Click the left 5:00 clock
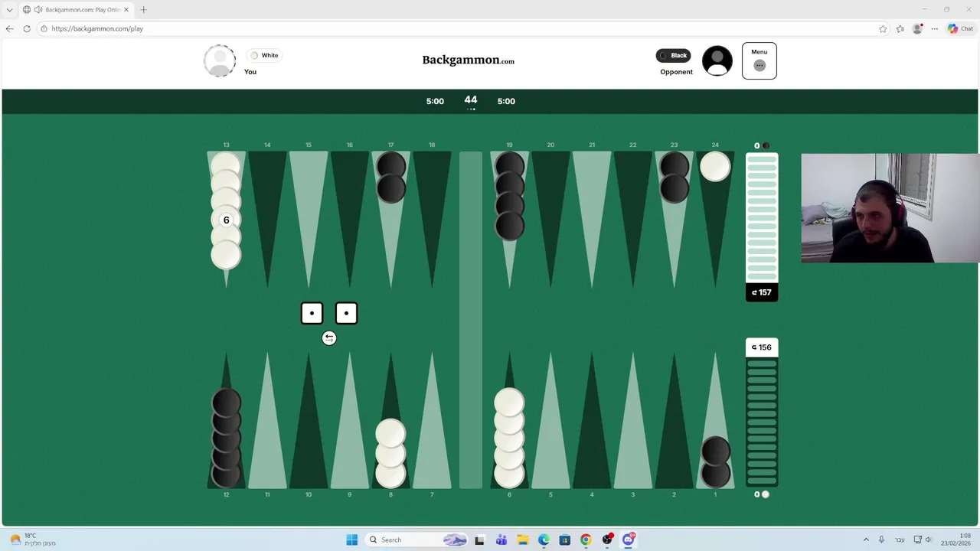 (x=435, y=101)
